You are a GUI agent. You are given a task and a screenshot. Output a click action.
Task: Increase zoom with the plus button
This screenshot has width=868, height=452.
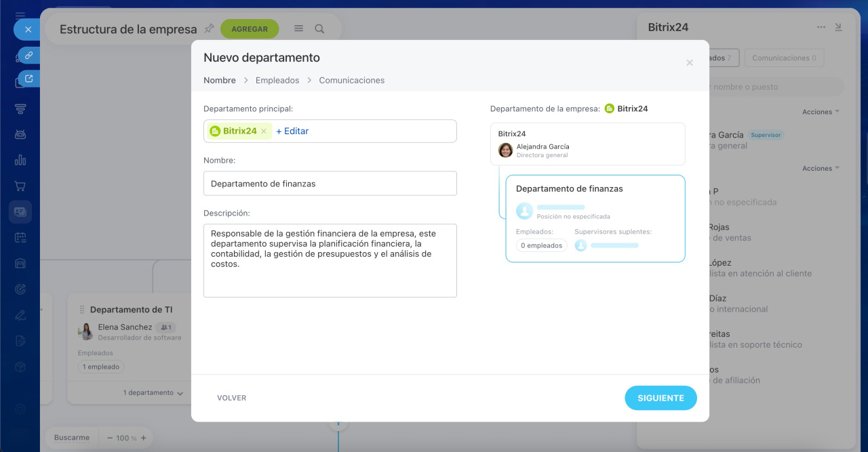coord(143,438)
